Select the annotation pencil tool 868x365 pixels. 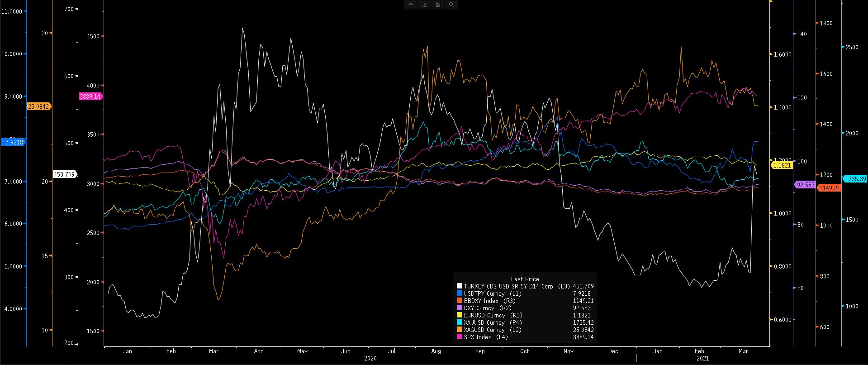424,5
